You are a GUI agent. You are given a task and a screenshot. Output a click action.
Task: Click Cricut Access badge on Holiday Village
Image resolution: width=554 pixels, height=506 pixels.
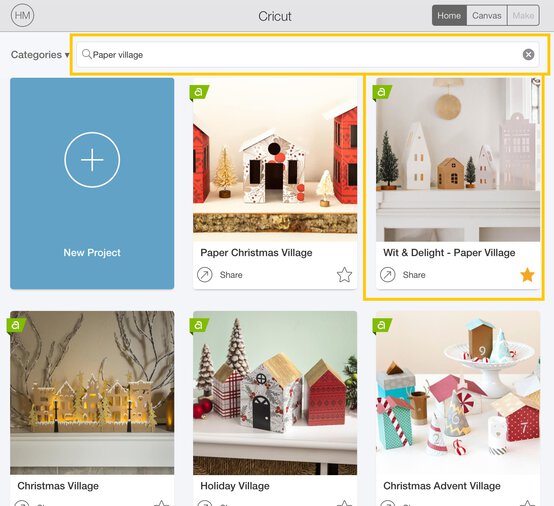(x=199, y=326)
